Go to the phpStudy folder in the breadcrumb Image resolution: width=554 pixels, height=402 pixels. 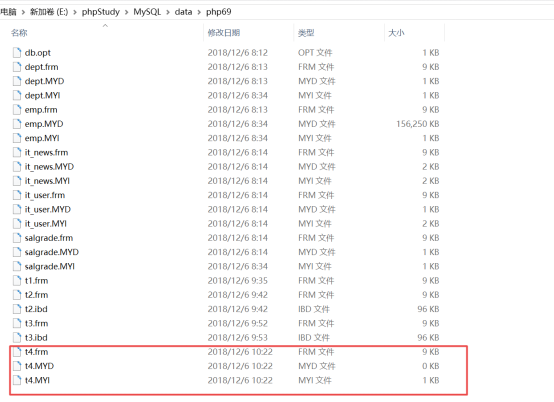coord(101,12)
